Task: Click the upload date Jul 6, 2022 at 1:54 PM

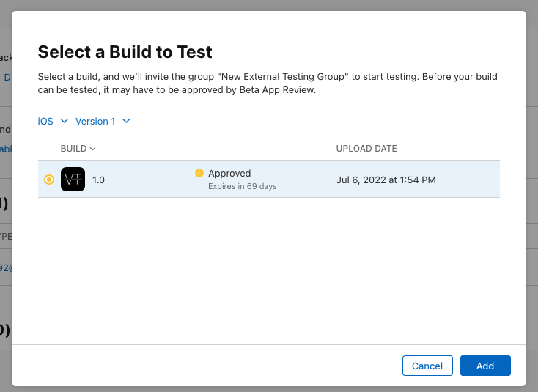Action: tap(386, 180)
